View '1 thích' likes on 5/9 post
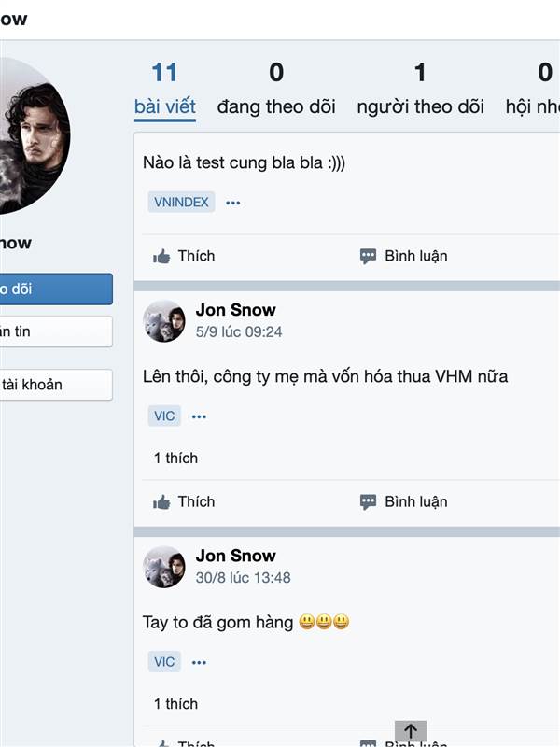 click(175, 458)
